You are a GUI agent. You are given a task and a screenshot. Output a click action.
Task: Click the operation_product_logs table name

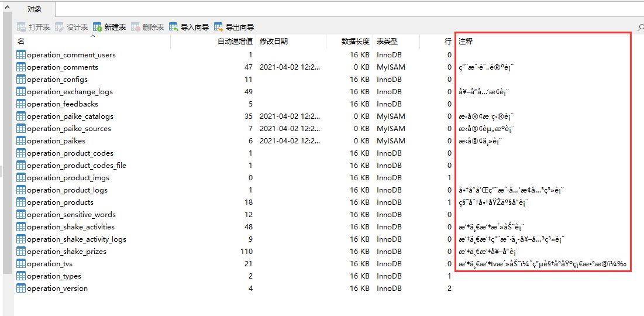[x=67, y=190]
